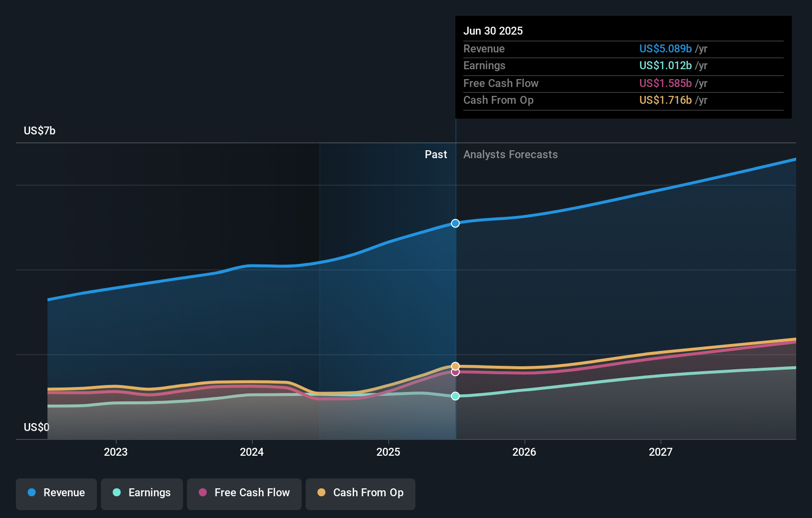Screen dimensions: 812x518
Task: Click the US$1.585b free cash flow value
Action: pos(666,83)
